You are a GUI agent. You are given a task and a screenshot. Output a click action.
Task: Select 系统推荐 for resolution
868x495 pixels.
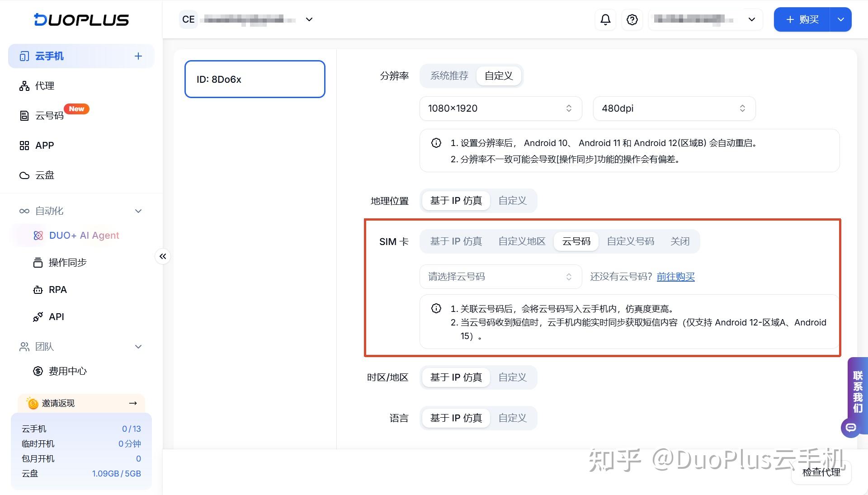pyautogui.click(x=449, y=75)
